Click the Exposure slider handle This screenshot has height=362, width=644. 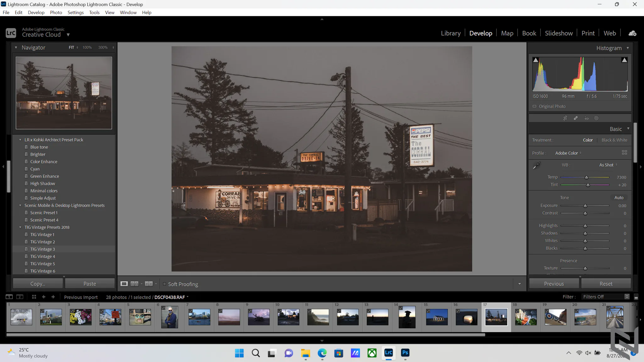coord(585,206)
